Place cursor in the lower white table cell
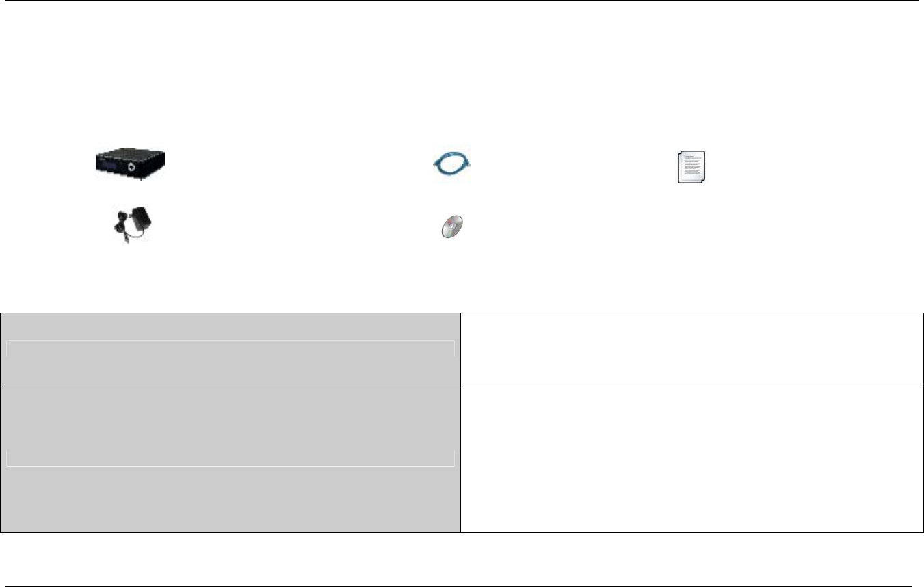The image size is (924, 587). [691, 458]
